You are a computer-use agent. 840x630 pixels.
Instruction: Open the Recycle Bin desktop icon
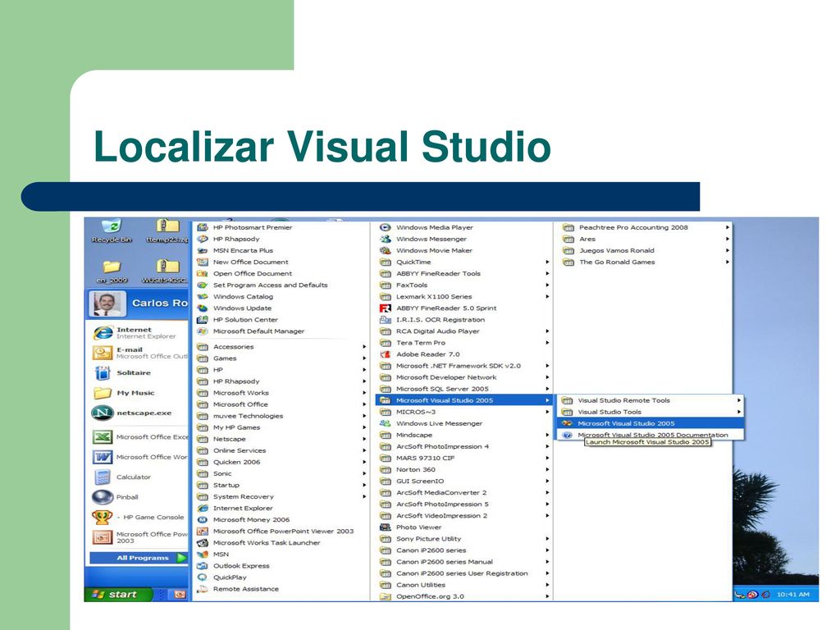pyautogui.click(x=112, y=231)
